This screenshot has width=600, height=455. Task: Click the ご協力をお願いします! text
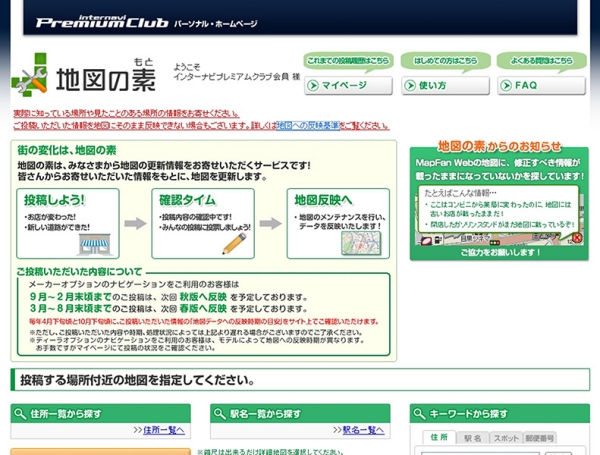pos(501,253)
